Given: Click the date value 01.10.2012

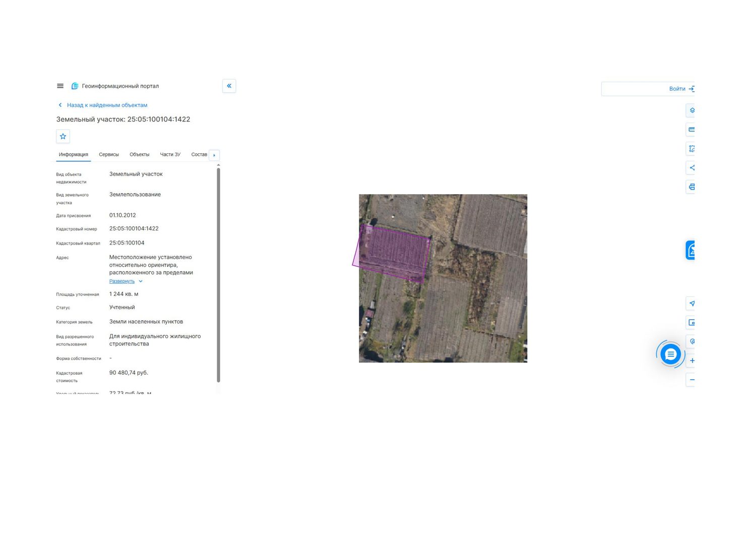Looking at the screenshot, I should point(122,215).
